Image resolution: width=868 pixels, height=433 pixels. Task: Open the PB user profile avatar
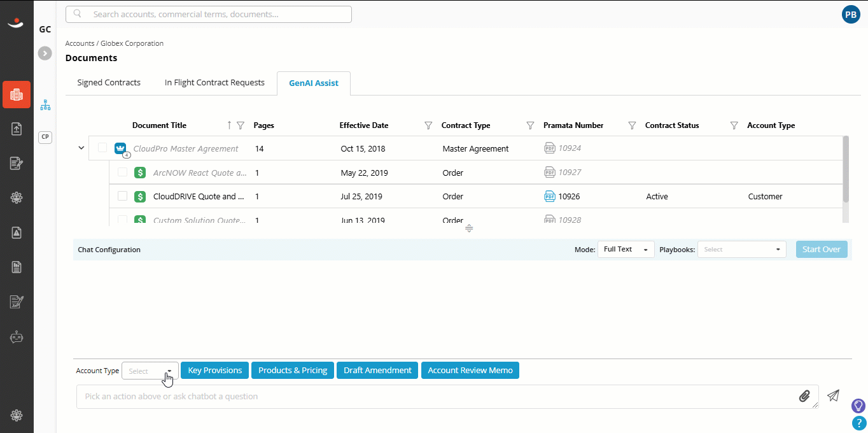(x=851, y=15)
